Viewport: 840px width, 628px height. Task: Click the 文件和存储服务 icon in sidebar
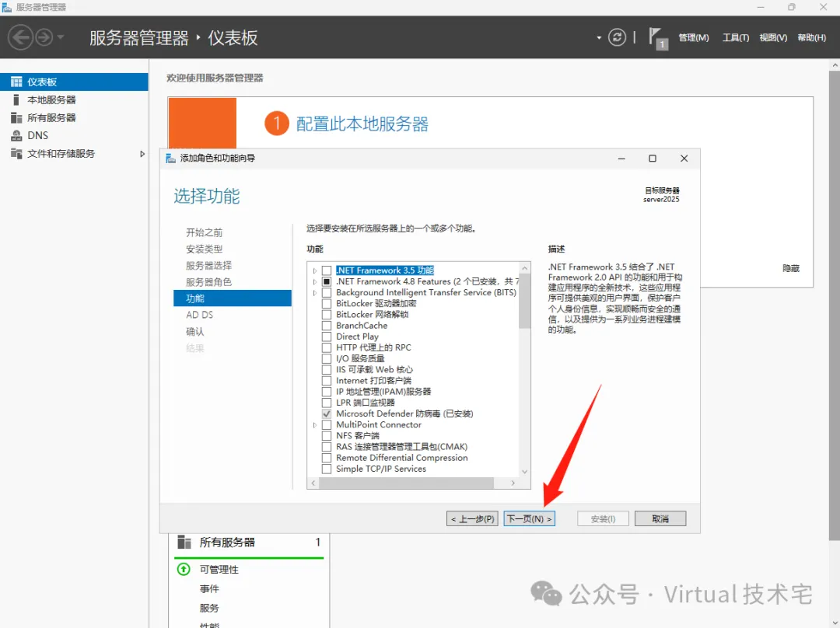tap(16, 154)
